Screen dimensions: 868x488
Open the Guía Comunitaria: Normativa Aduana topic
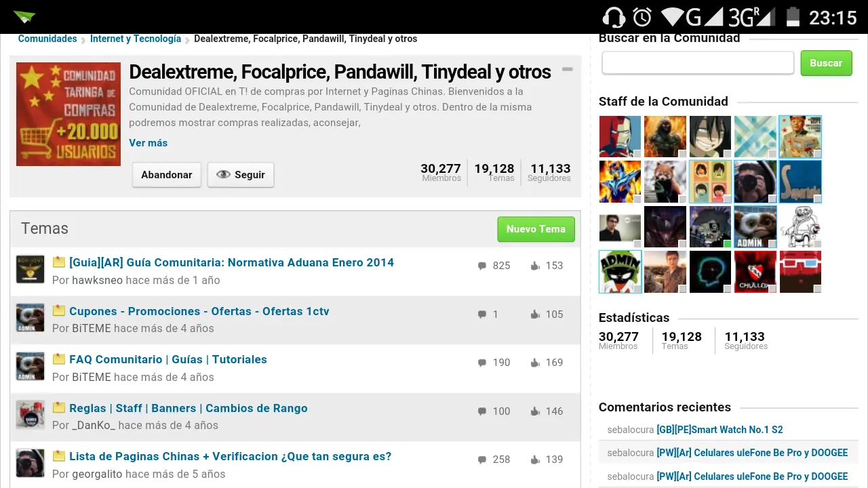point(231,262)
